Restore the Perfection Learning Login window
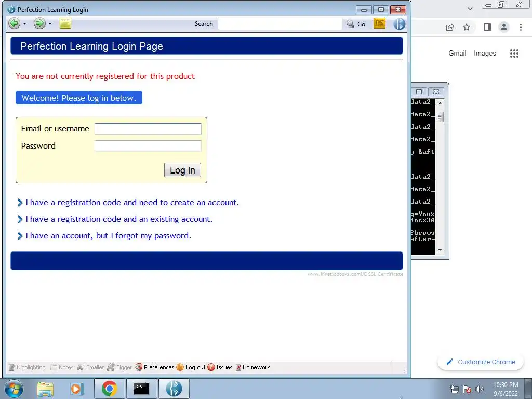Screen dimensions: 532x399 381,9
